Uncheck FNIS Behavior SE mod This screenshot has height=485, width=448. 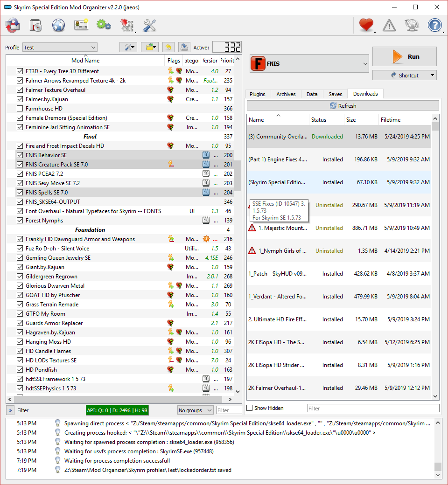(20, 155)
